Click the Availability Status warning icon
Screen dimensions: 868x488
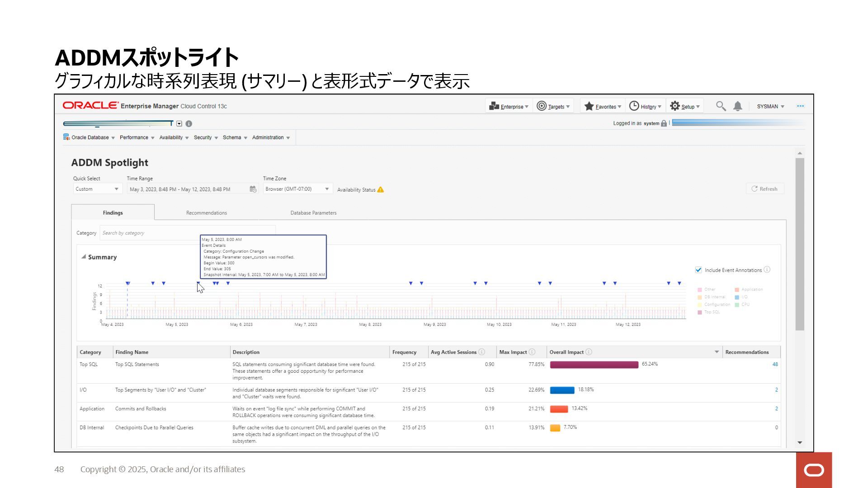pyautogui.click(x=381, y=190)
